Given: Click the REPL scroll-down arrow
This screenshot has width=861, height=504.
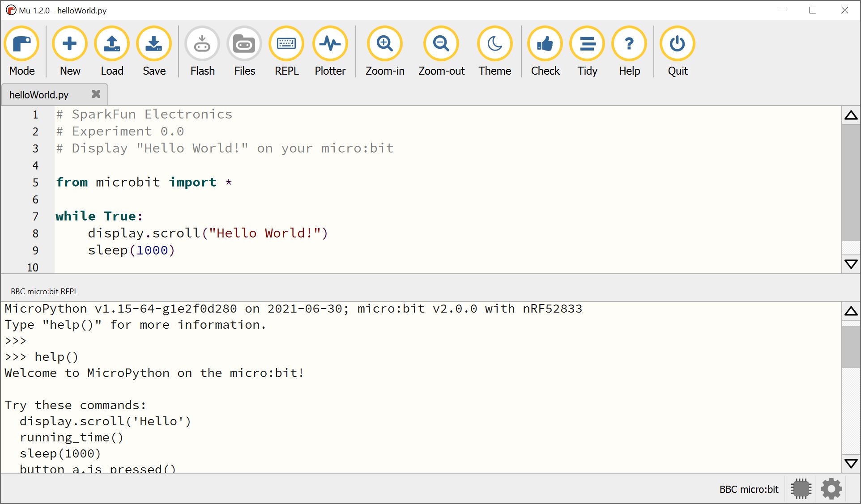Looking at the screenshot, I should (851, 463).
